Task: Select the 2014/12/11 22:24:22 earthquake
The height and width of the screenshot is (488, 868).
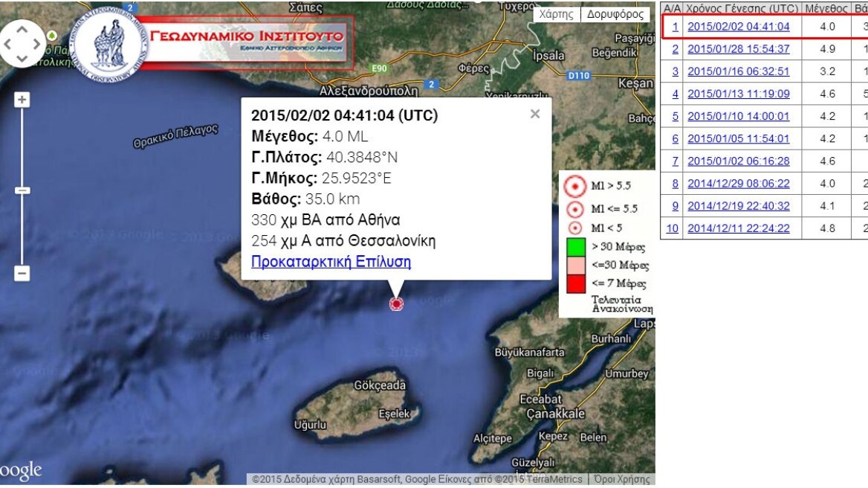Action: 738,228
